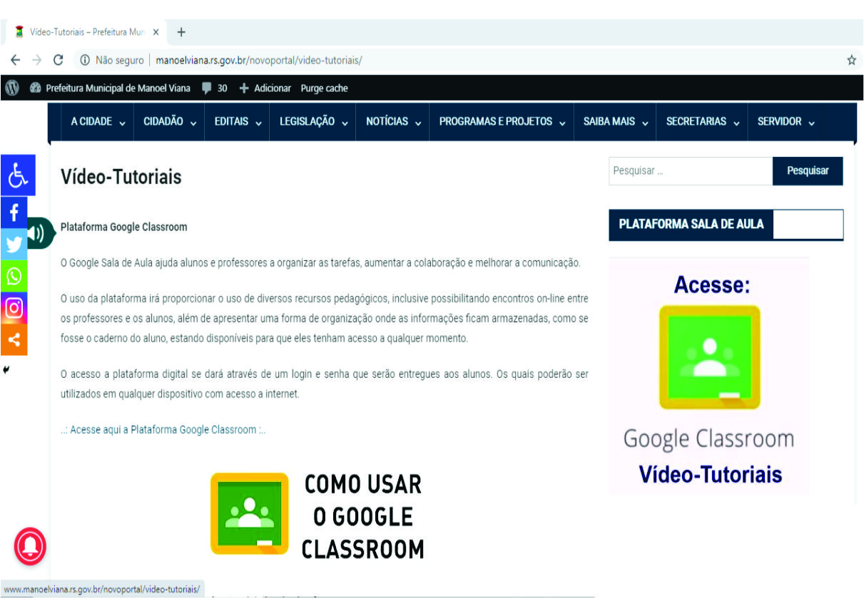
Task: Expand the EDITAIS menu
Action: 238,122
